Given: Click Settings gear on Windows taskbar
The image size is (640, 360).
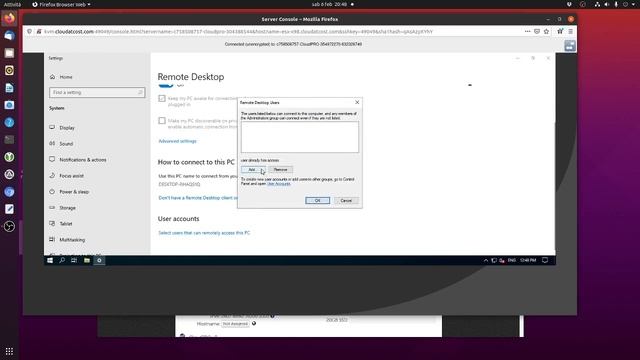Looking at the screenshot, I should [99, 260].
